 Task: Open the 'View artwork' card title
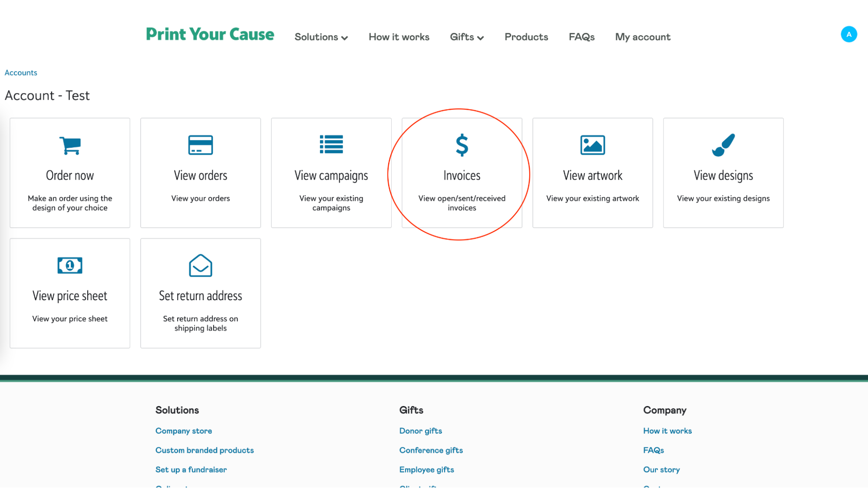pos(593,175)
